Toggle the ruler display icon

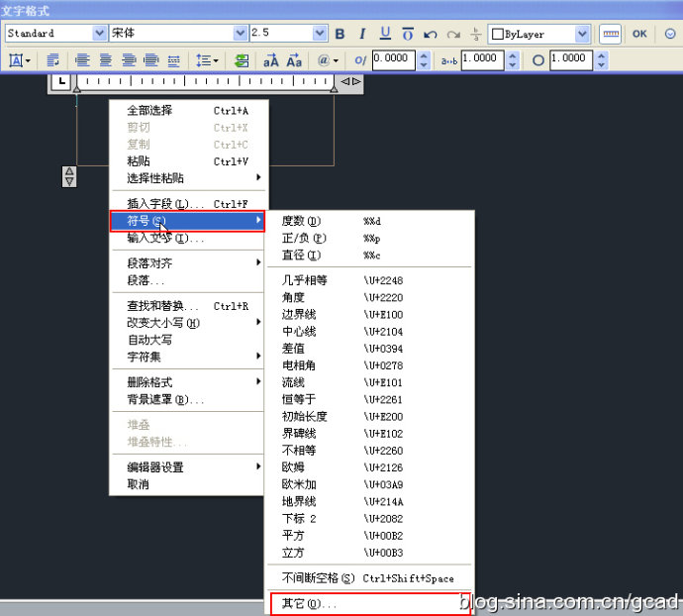coord(611,34)
